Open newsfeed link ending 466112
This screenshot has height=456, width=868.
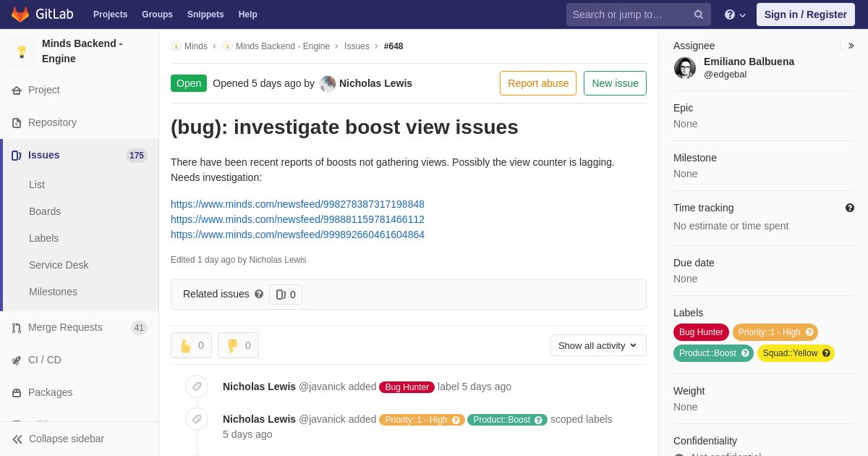click(297, 219)
